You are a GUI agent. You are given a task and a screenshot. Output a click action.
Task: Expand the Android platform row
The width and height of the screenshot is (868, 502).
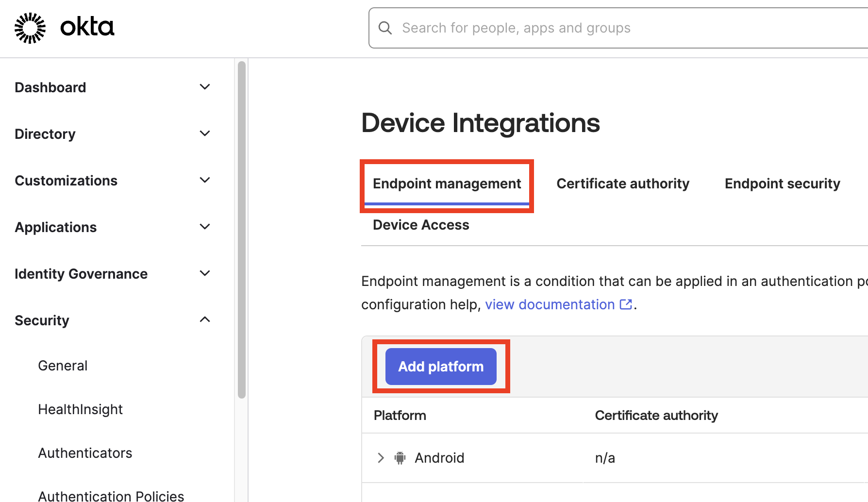[381, 458]
